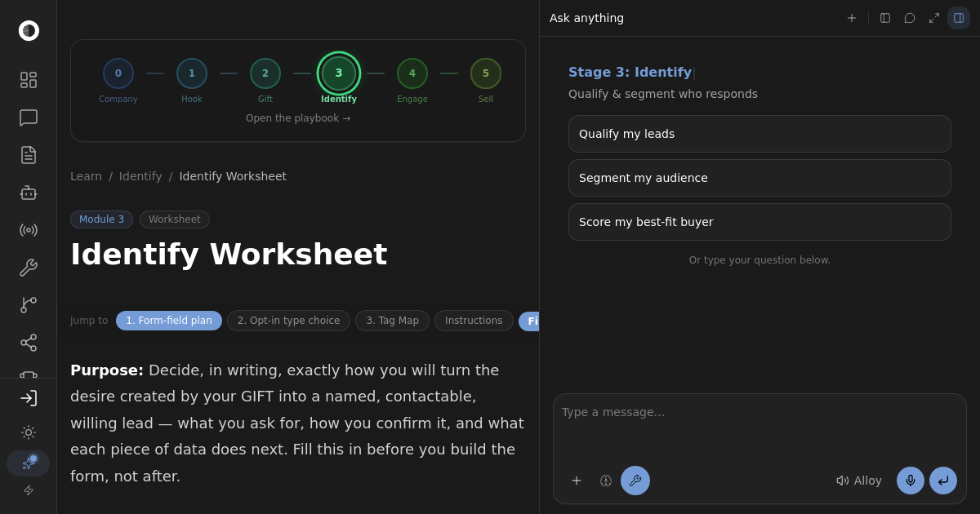Select stage 4 Engage on progress tracker
Image resolution: width=980 pixels, height=514 pixels.
click(x=412, y=80)
